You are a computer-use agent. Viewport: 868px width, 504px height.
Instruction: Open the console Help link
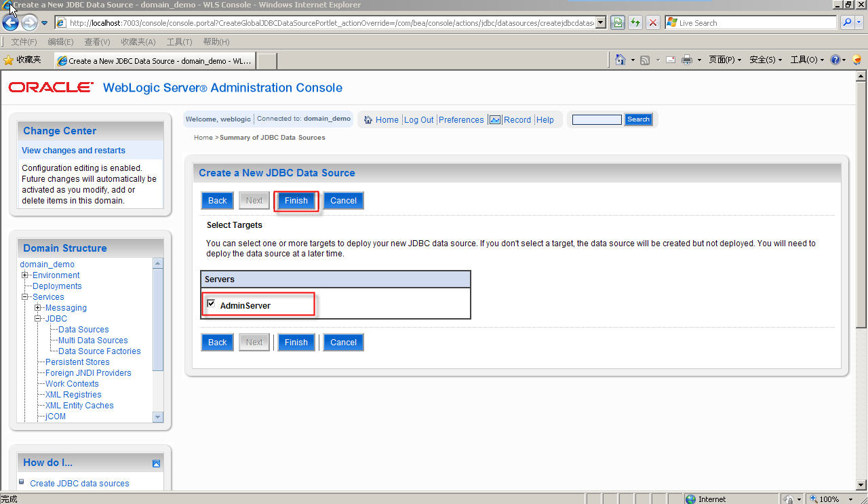(x=545, y=120)
